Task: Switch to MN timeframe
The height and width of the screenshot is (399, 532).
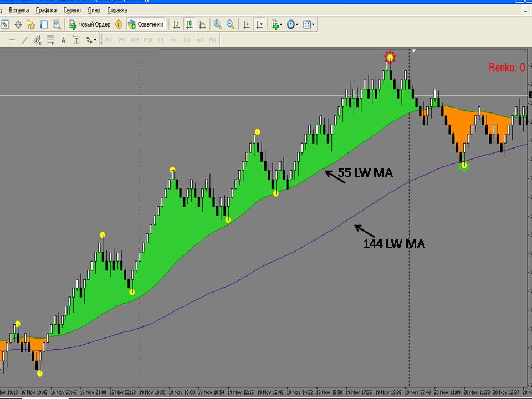Action: (x=212, y=40)
